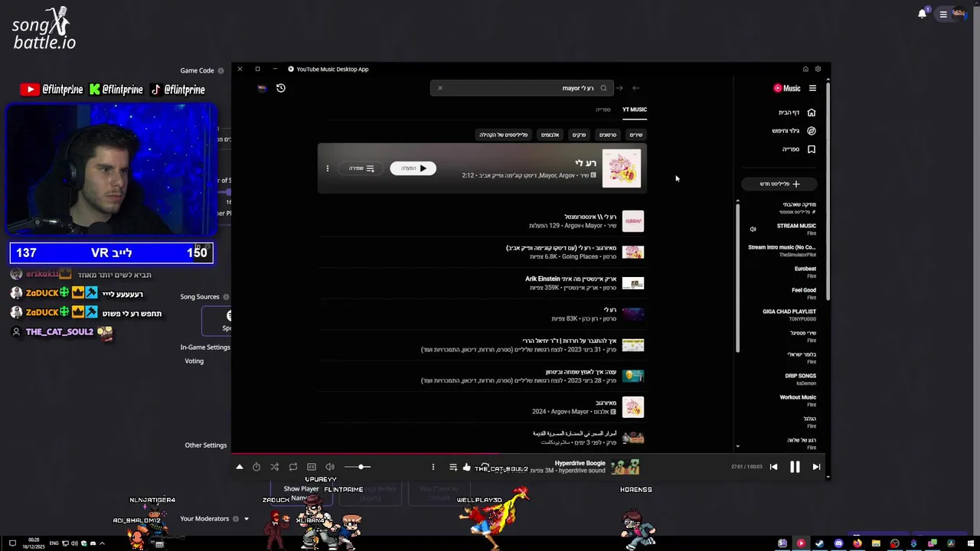Open the notifications bell icon
980x551 pixels.
tap(922, 14)
